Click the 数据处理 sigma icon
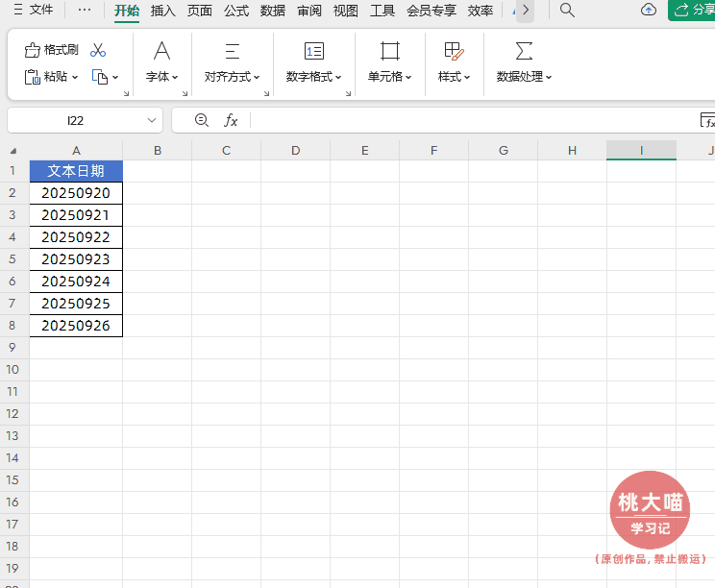This screenshot has height=588, width=715. pos(524,51)
